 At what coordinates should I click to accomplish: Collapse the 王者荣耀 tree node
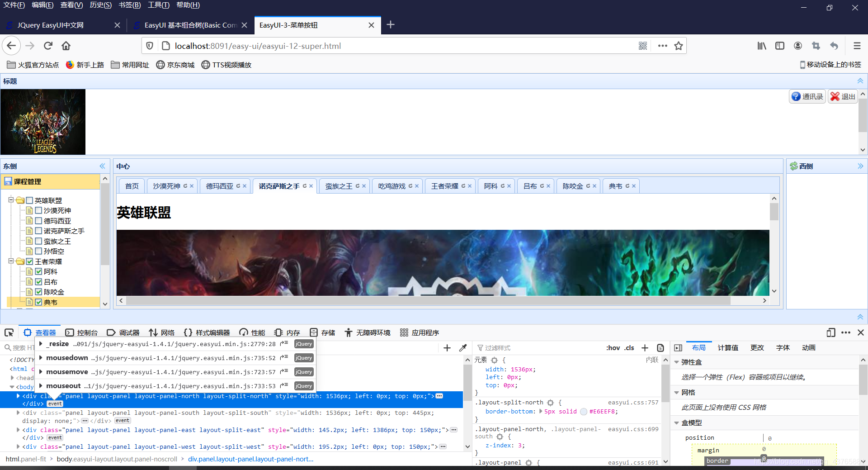point(11,261)
